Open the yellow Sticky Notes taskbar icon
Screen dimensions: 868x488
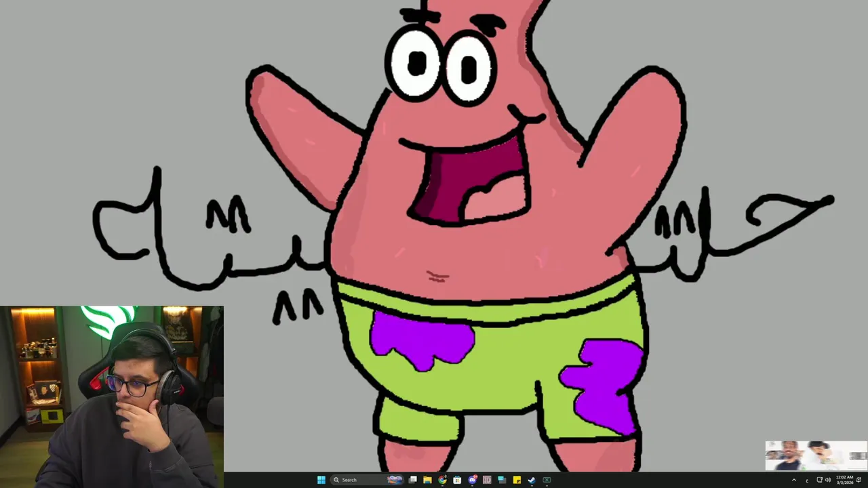517,480
